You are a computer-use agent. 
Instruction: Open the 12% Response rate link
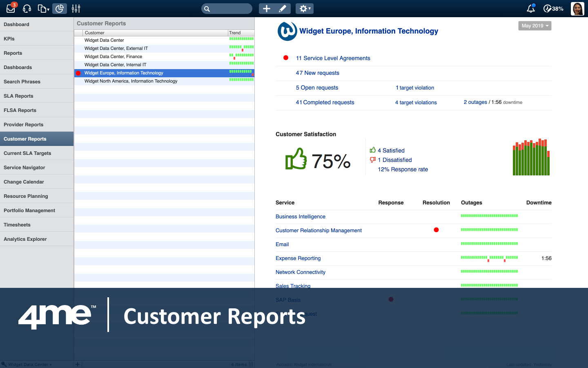pos(403,169)
